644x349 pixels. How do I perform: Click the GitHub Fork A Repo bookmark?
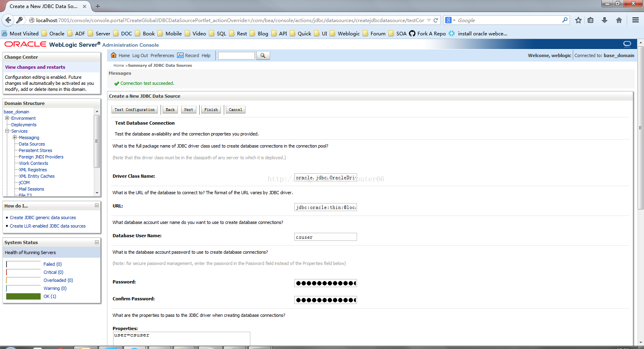tap(427, 33)
